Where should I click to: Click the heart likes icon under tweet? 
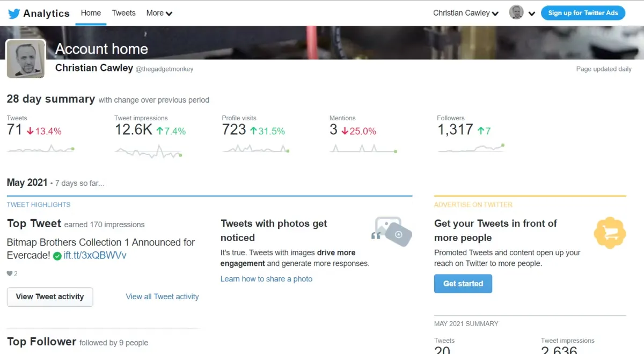[9, 273]
